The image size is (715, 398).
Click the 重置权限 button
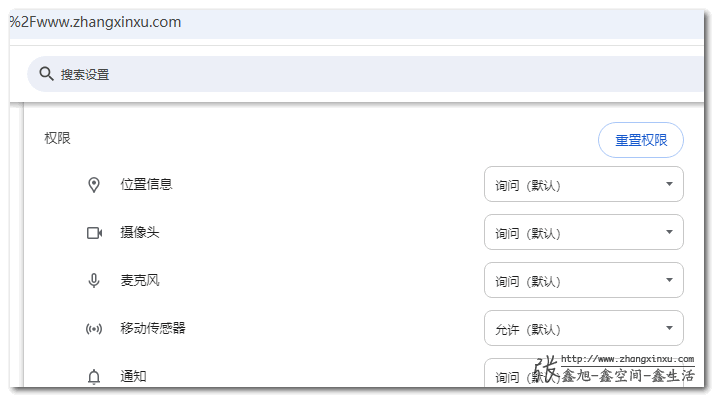tap(641, 140)
